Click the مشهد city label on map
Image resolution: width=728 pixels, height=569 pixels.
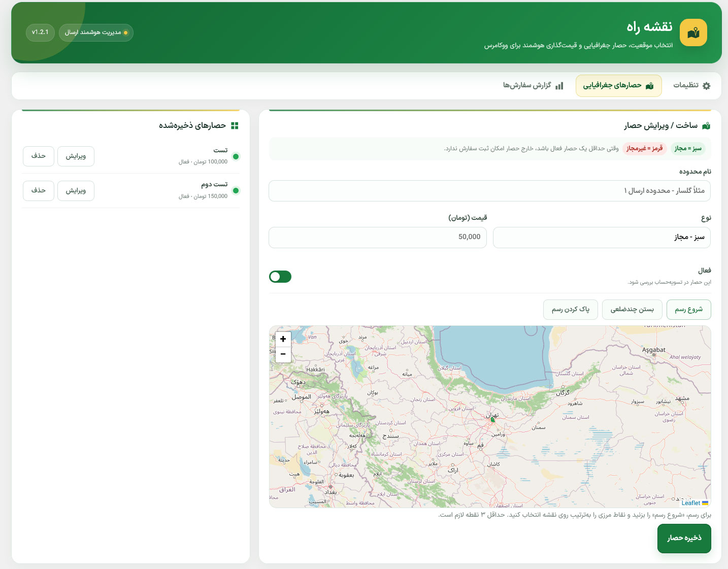(682, 398)
